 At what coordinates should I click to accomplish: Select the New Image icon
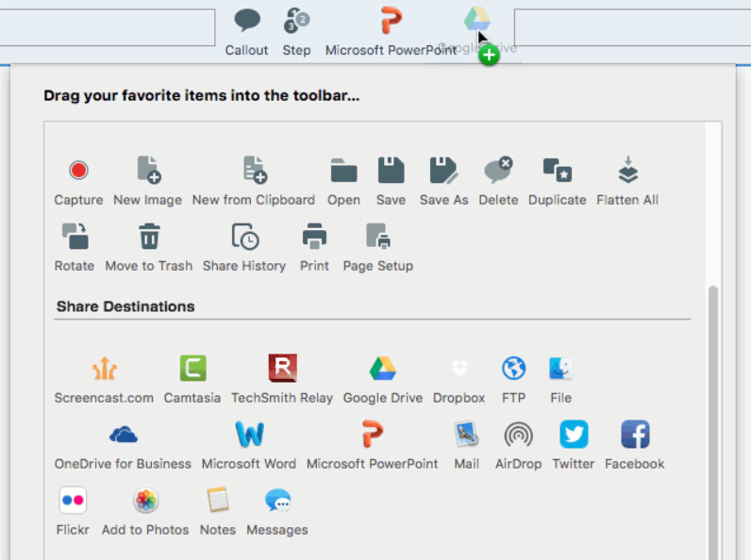[148, 170]
